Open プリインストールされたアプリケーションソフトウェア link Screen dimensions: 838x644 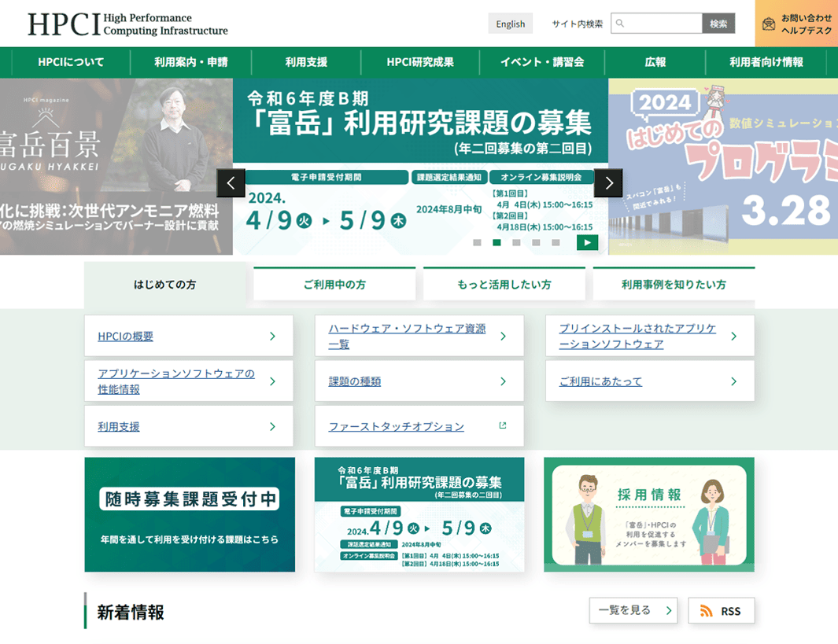[637, 336]
